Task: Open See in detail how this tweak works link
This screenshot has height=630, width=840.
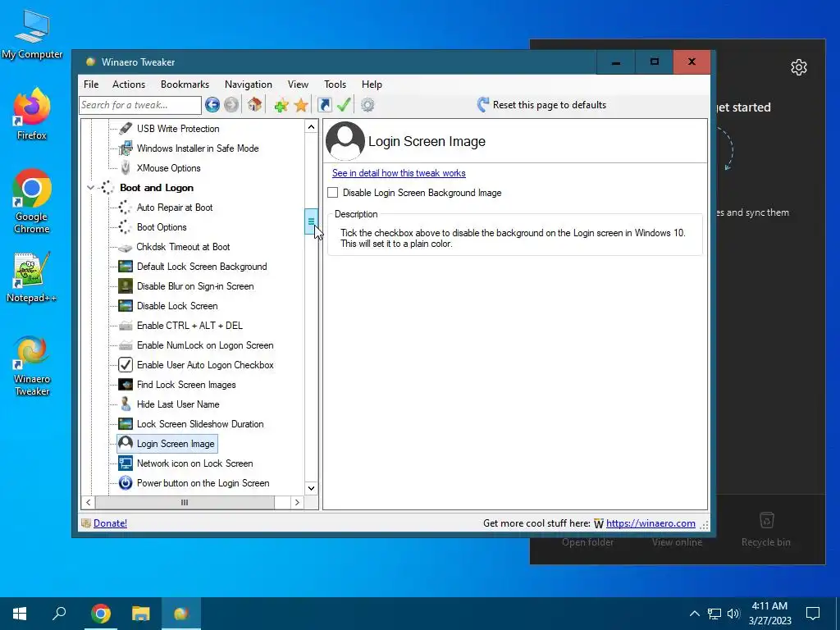Action: (399, 173)
